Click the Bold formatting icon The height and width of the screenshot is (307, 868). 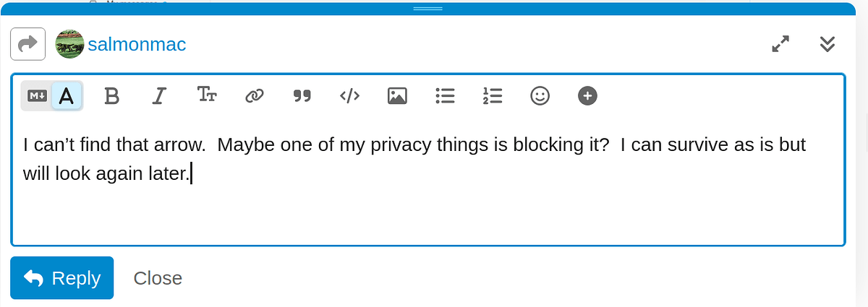click(111, 95)
